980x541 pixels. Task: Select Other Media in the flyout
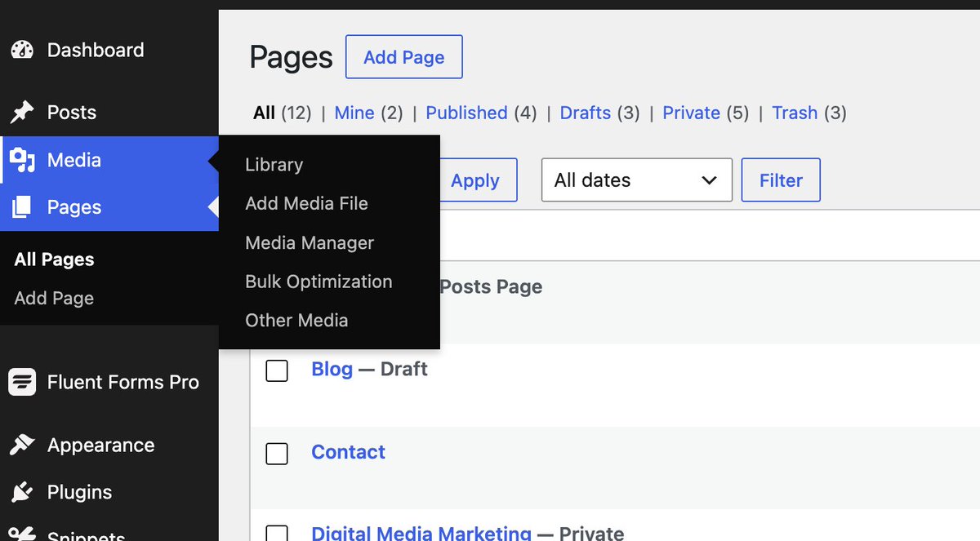tap(296, 321)
